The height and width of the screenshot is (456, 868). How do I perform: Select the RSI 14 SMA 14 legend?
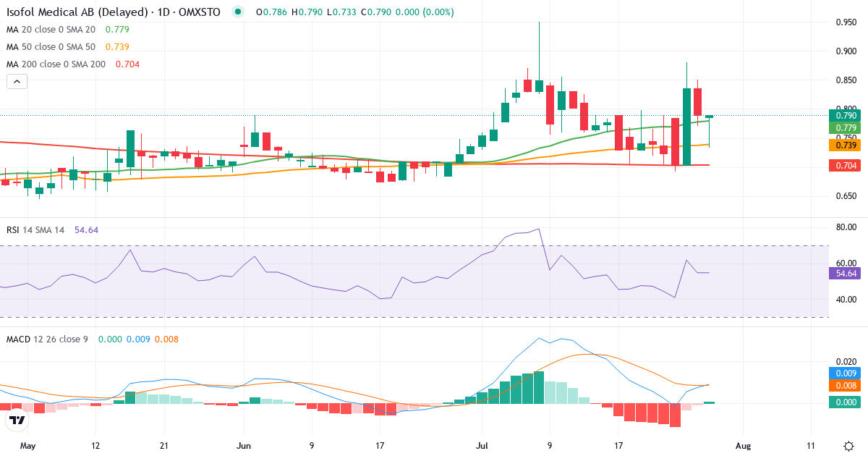35,229
